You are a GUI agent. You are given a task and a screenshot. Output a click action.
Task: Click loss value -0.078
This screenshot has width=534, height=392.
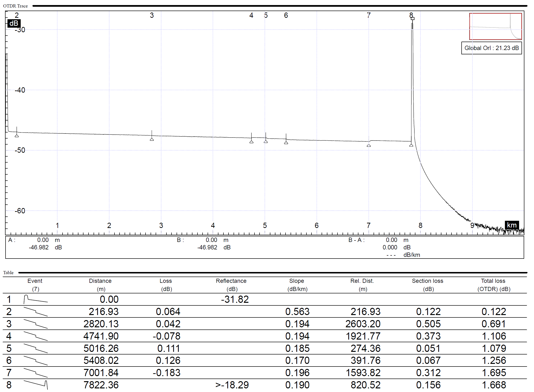click(166, 336)
